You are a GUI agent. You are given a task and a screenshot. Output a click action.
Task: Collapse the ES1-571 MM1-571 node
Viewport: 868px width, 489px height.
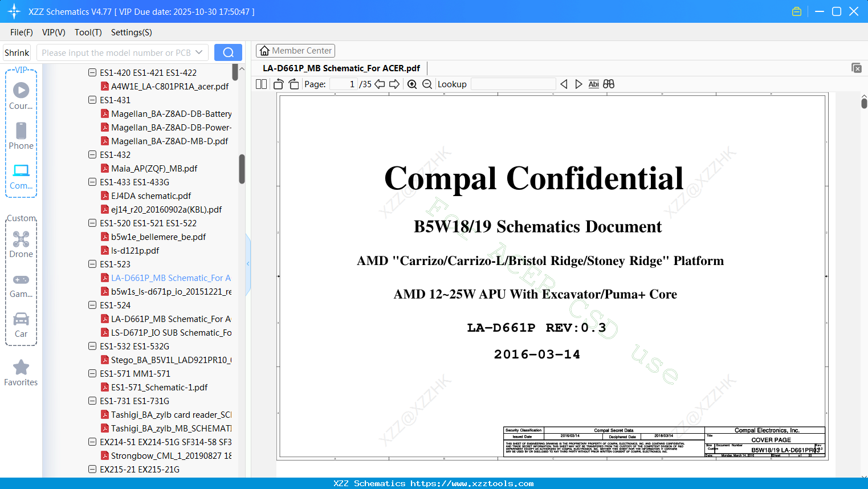pyautogui.click(x=92, y=373)
